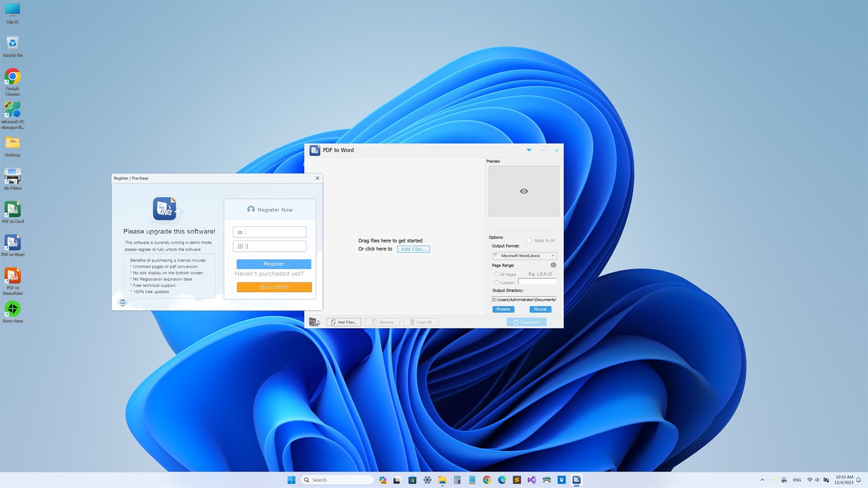
Task: Choose the Custom page range option
Action: point(496,282)
